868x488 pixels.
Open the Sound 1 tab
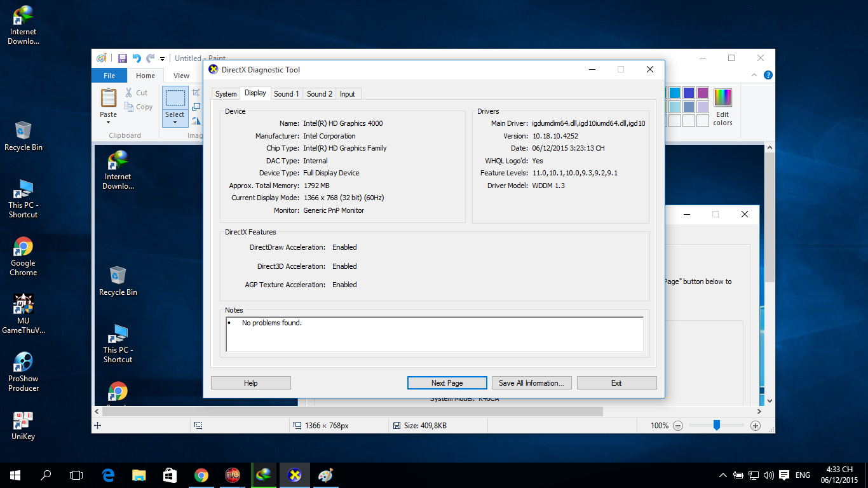coord(287,94)
